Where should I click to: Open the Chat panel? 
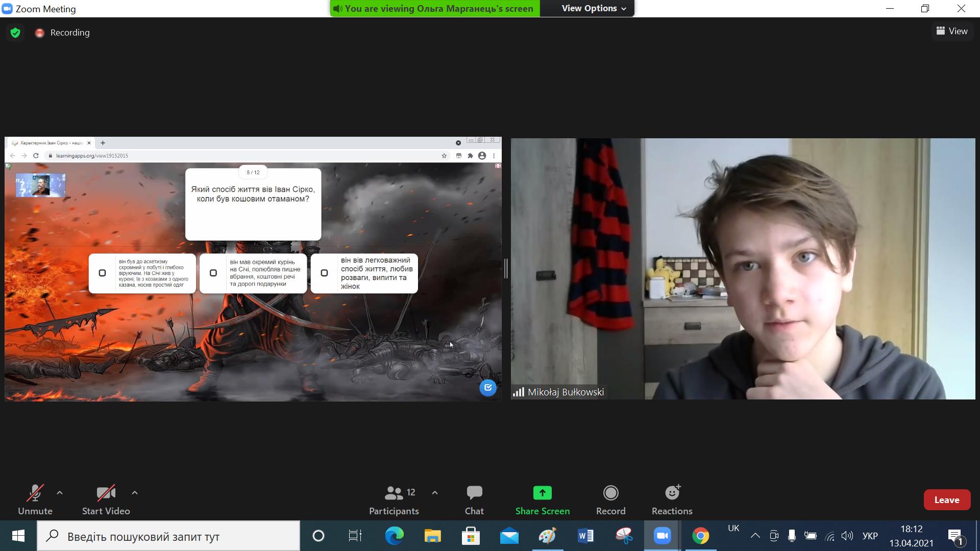tap(474, 500)
